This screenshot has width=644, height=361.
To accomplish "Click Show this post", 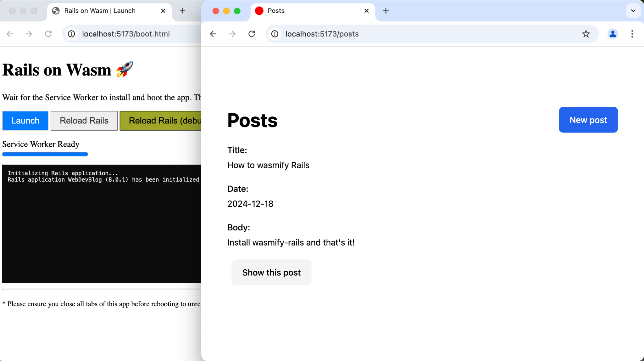I will pos(271,272).
